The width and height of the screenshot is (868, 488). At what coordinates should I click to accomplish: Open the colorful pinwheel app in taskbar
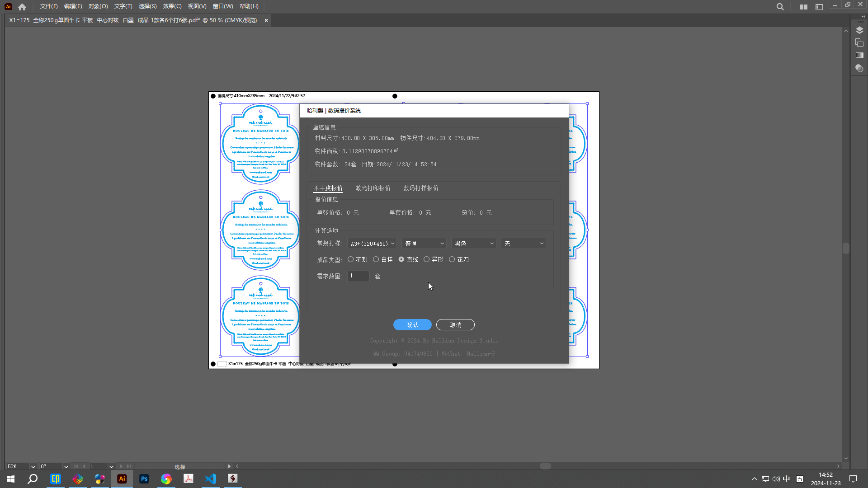[78, 479]
